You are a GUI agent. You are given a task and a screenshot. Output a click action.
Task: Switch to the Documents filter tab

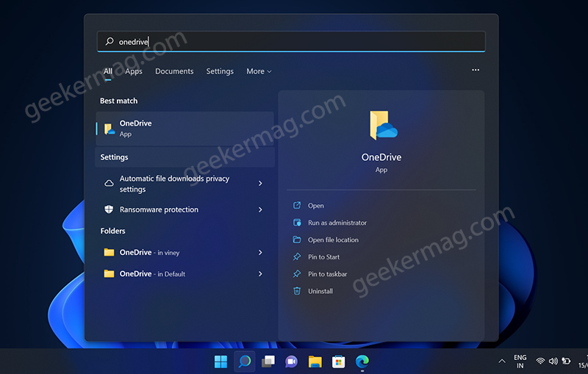point(174,71)
